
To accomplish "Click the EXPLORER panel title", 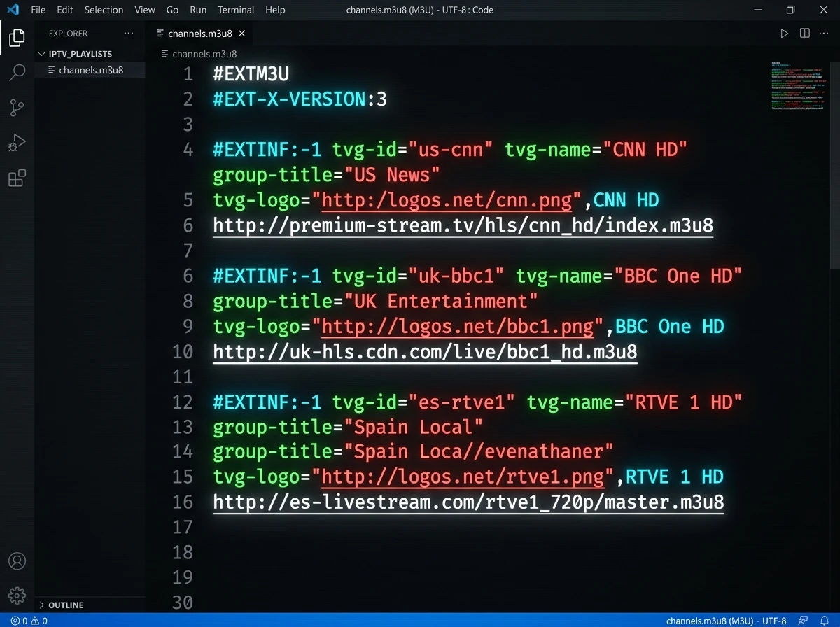I will [68, 34].
